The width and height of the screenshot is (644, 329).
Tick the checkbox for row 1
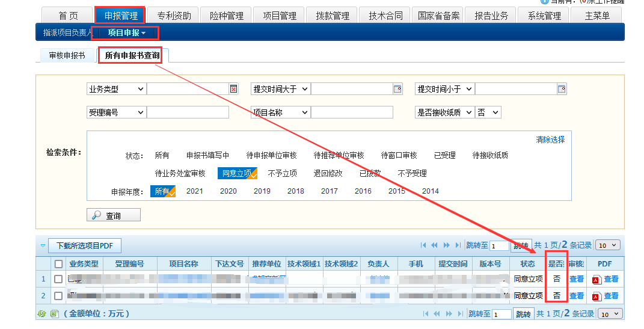click(58, 279)
